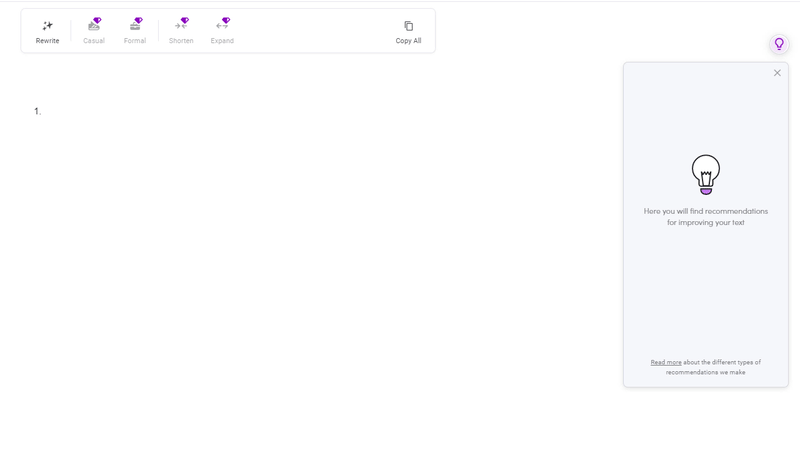The image size is (800, 450).
Task: Open the Read more link
Action: [x=666, y=362]
